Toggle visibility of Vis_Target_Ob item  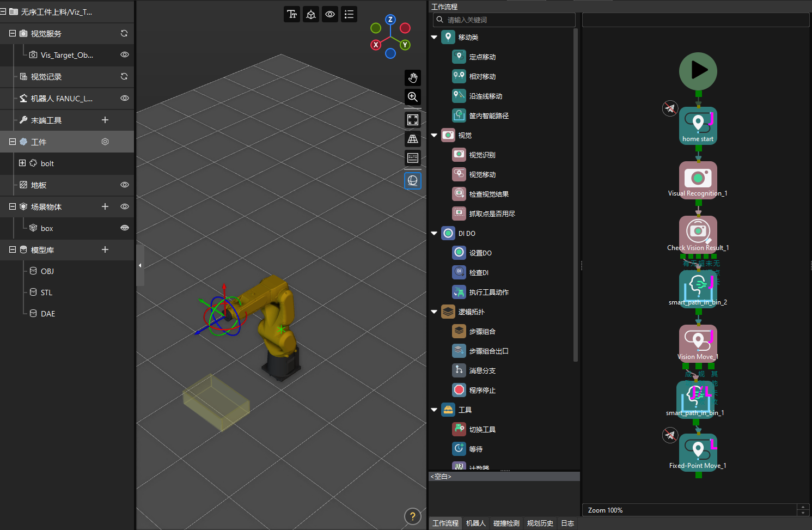[x=125, y=54]
